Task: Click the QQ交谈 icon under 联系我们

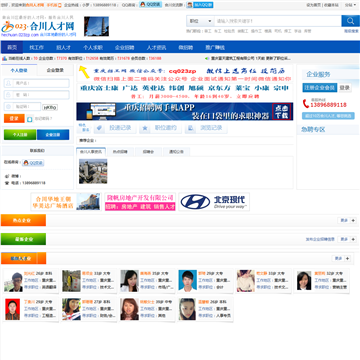Action: tap(33, 163)
